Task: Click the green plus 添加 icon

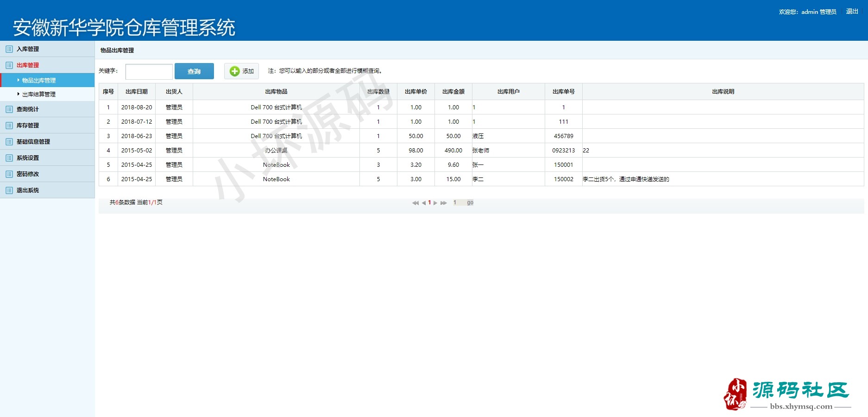Action: 235,71
